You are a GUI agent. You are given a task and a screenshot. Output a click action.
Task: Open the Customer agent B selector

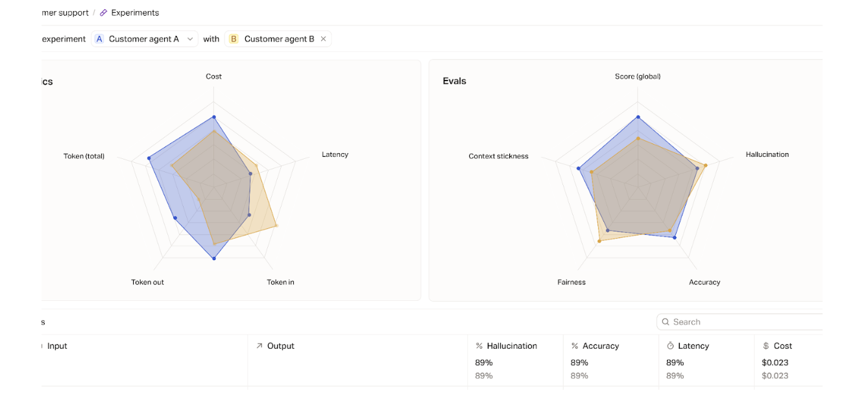coord(279,39)
